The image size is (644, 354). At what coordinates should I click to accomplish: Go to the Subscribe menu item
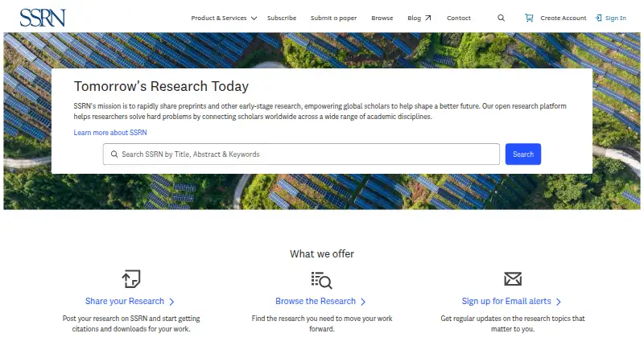[x=282, y=18]
